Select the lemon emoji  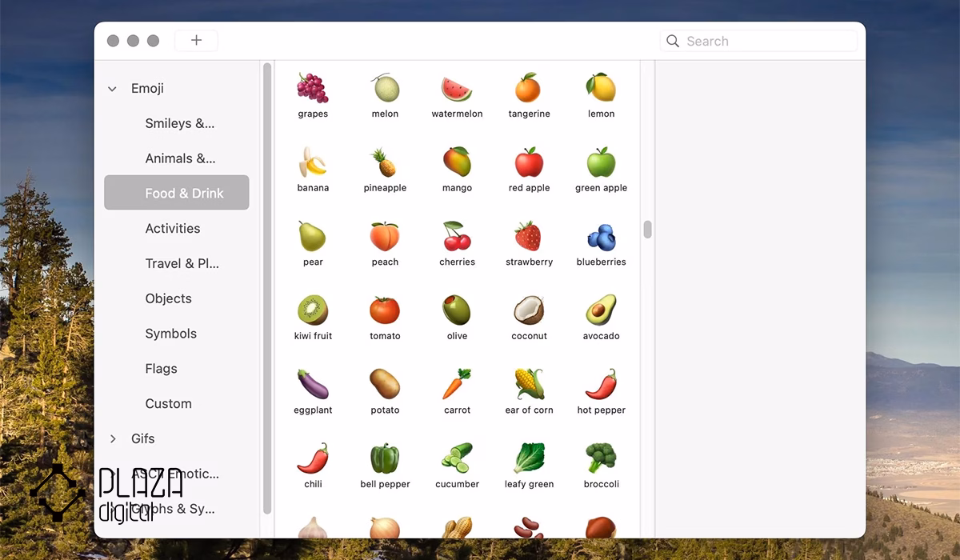click(601, 88)
